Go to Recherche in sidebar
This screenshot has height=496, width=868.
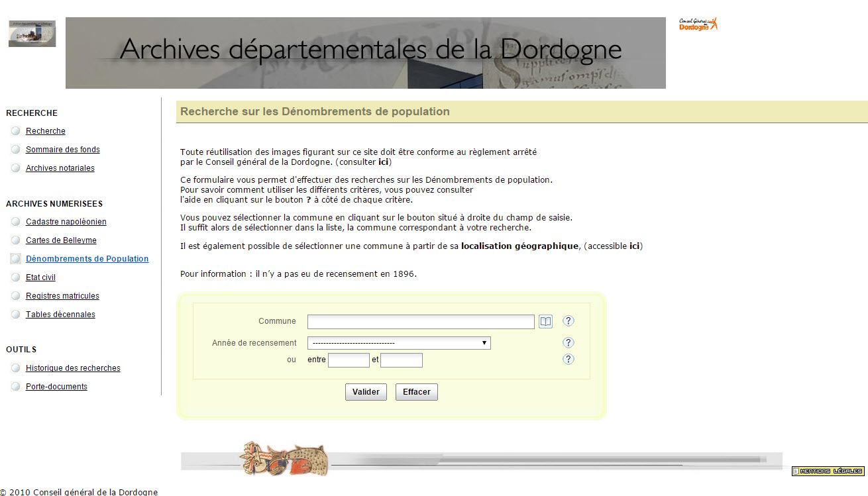(x=46, y=131)
